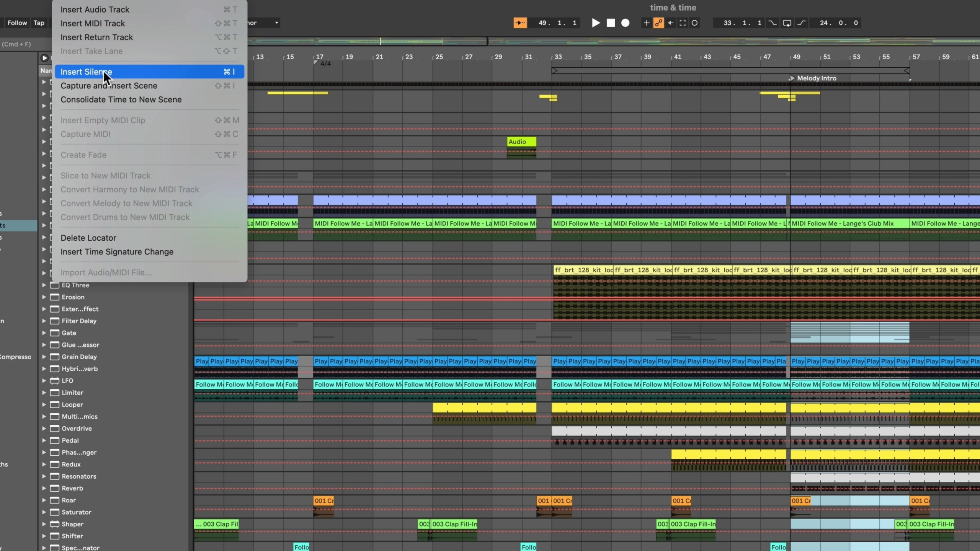Click the Re-Enable Automation arrow icon
Viewport: 980px width, 551px height.
[x=671, y=23]
